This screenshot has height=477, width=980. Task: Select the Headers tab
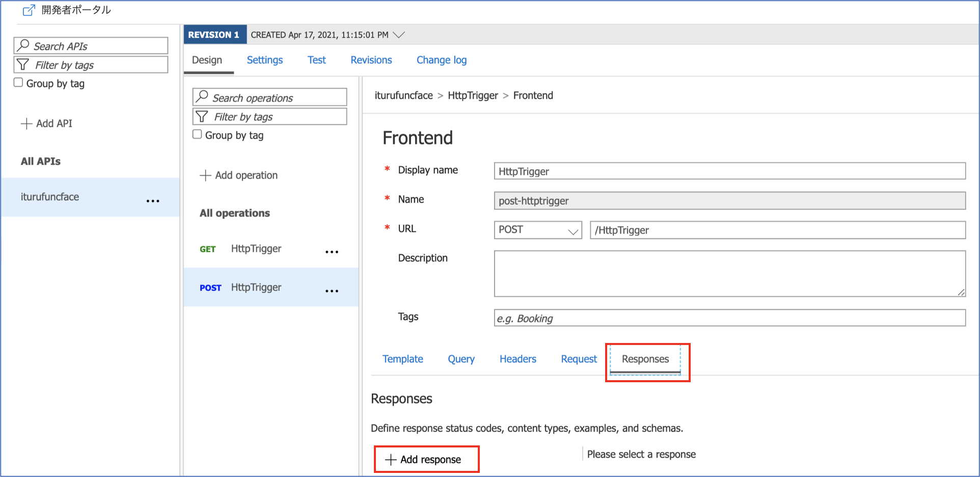pyautogui.click(x=518, y=359)
